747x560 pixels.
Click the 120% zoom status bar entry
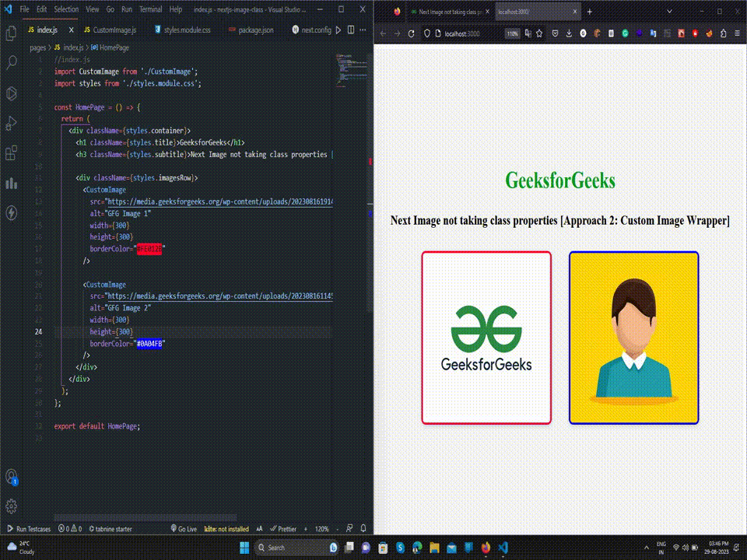[x=322, y=529]
